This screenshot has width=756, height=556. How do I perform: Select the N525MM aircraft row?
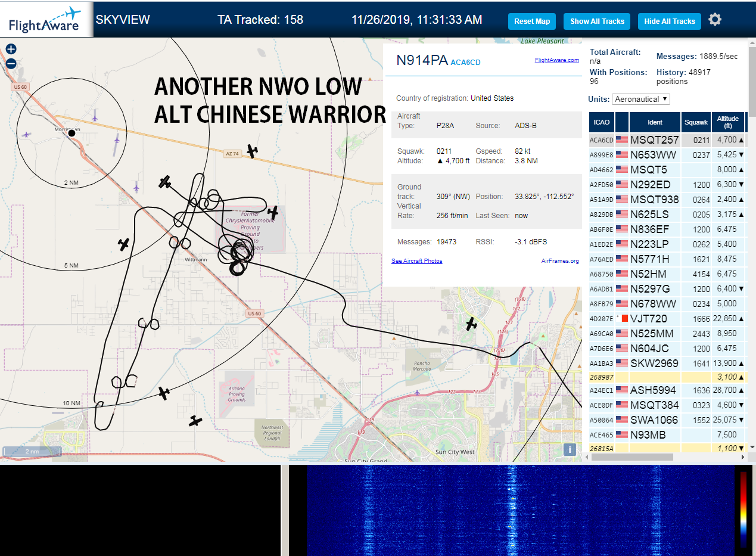[x=667, y=334]
